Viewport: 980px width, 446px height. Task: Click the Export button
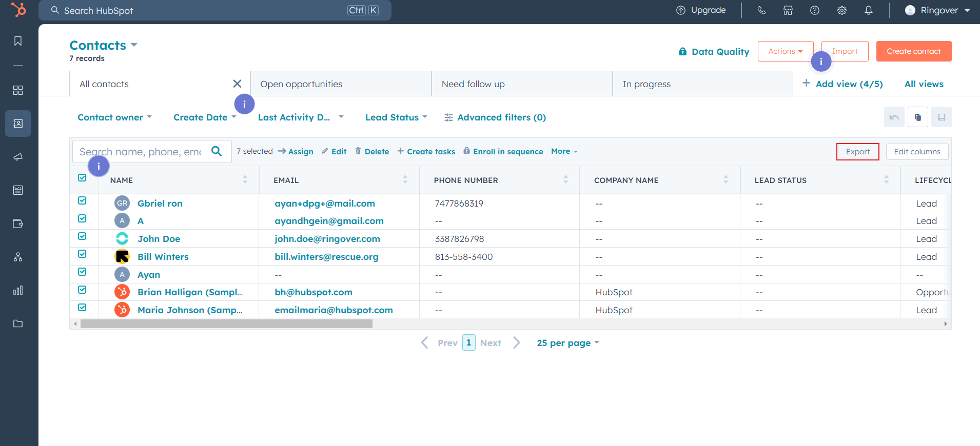tap(858, 152)
